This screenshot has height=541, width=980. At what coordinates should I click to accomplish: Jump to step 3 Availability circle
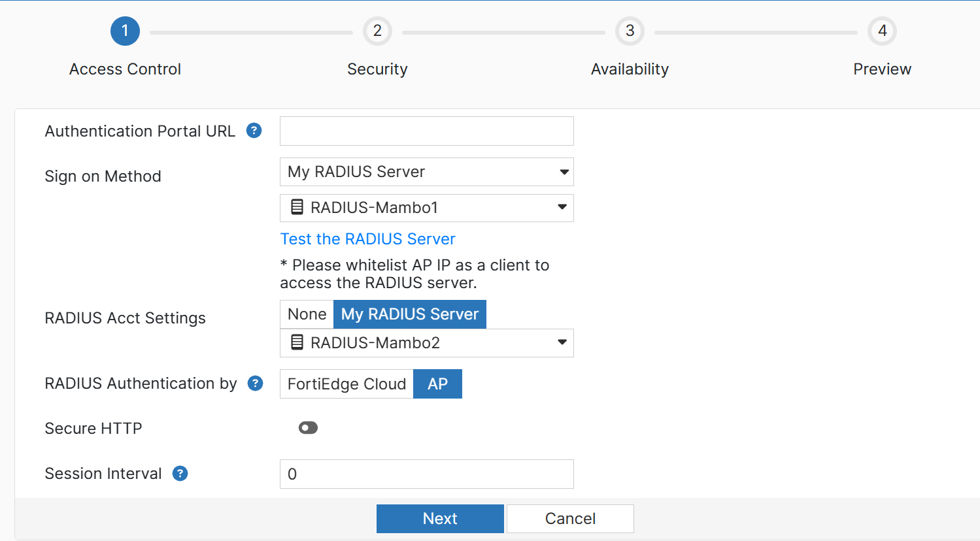(x=630, y=31)
